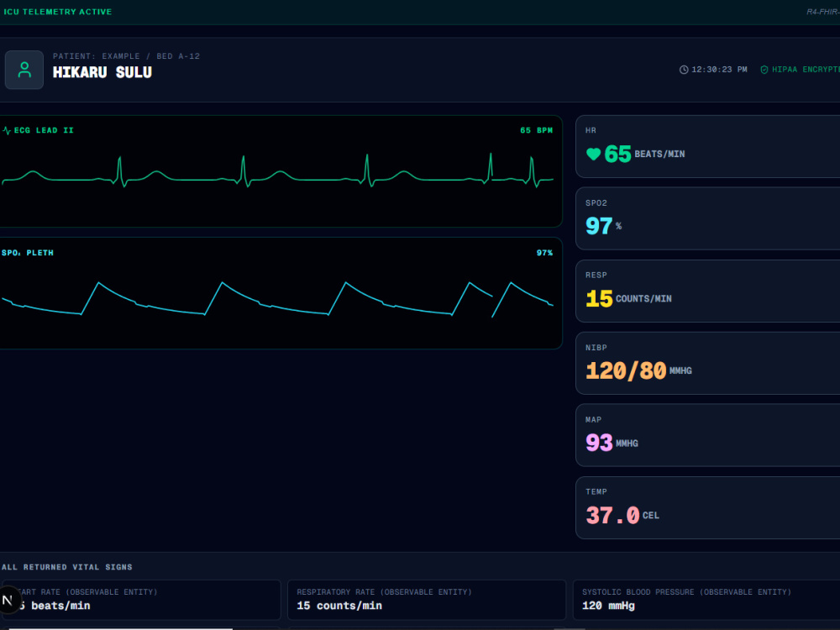The height and width of the screenshot is (630, 840).
Task: Click the patient avatar icon
Action: pyautogui.click(x=24, y=70)
